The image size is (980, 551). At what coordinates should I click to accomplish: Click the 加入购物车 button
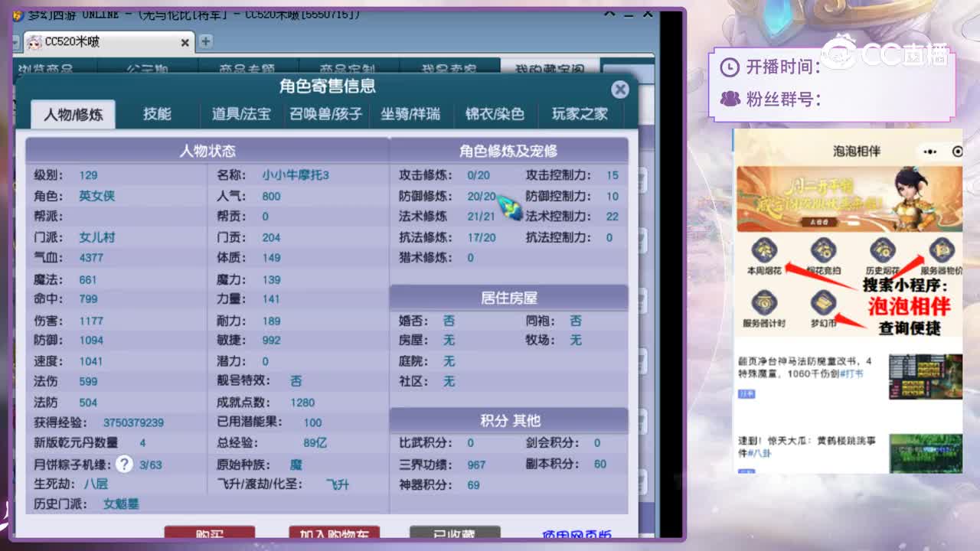[x=334, y=533]
